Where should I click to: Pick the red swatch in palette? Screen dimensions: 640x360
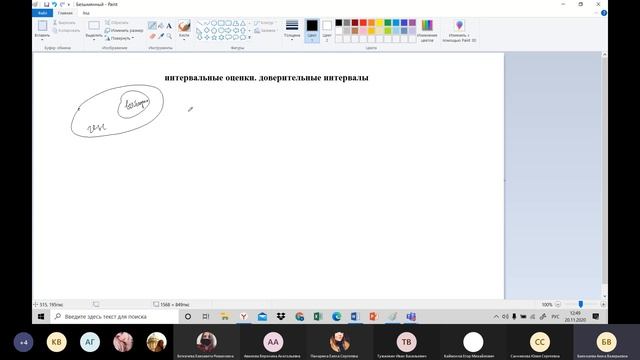[x=363, y=23]
